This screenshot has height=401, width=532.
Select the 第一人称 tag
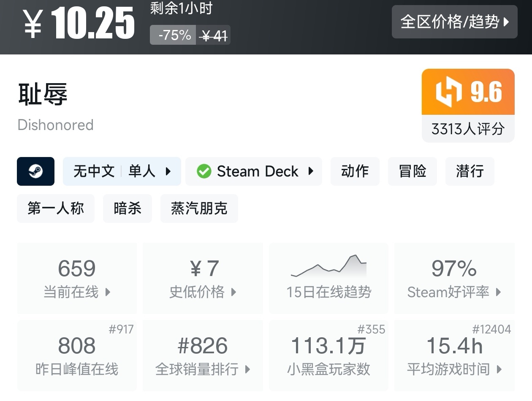pos(56,209)
